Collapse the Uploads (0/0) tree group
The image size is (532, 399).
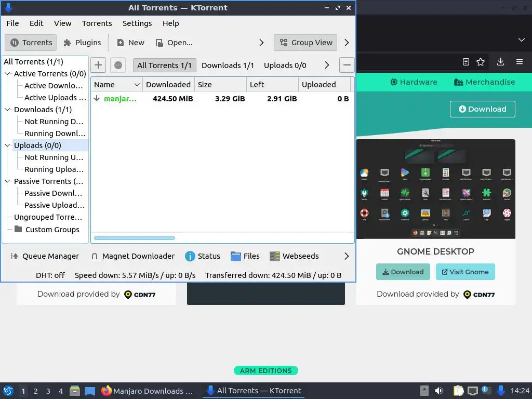pyautogui.click(x=7, y=145)
